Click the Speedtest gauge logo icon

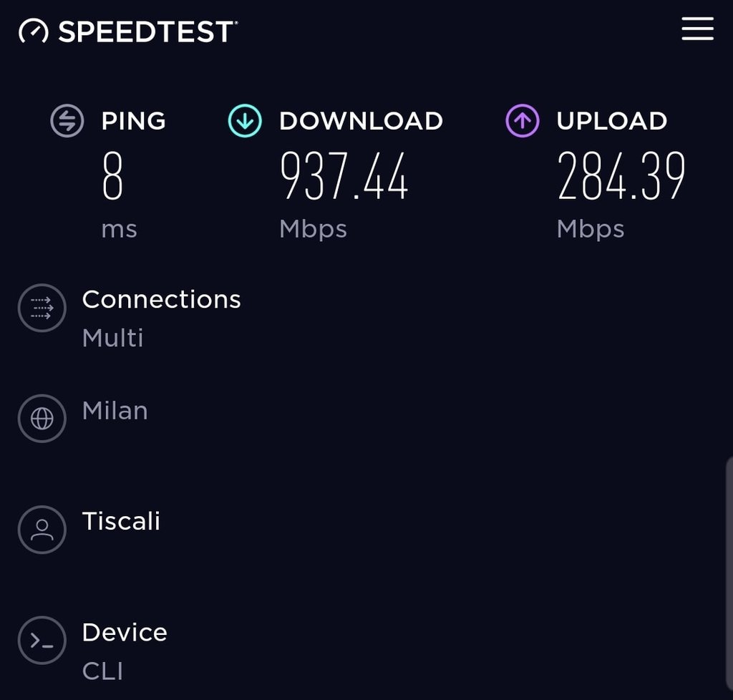[x=34, y=31]
